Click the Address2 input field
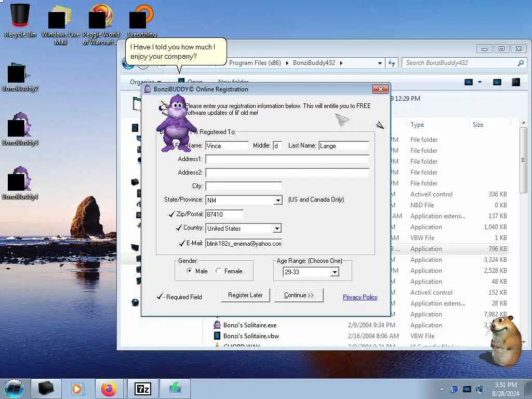Viewport: 532px width, 399px height. (287, 172)
